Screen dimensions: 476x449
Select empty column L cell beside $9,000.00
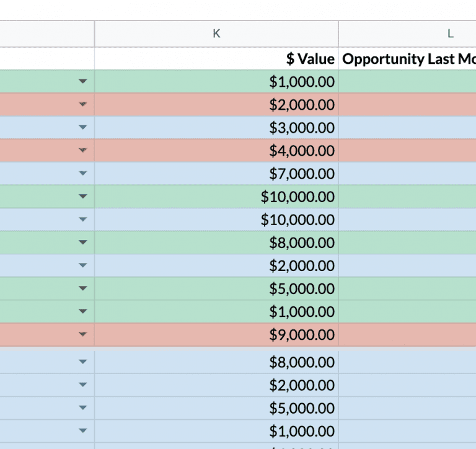coord(407,334)
